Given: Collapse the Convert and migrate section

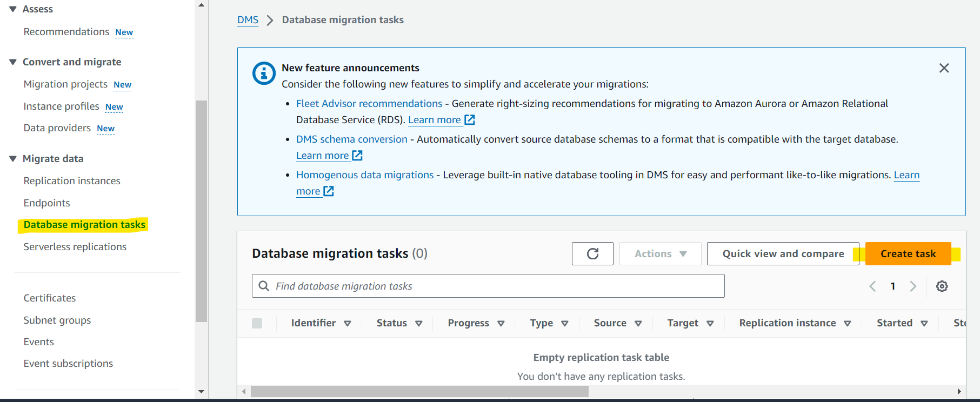Looking at the screenshot, I should 13,62.
